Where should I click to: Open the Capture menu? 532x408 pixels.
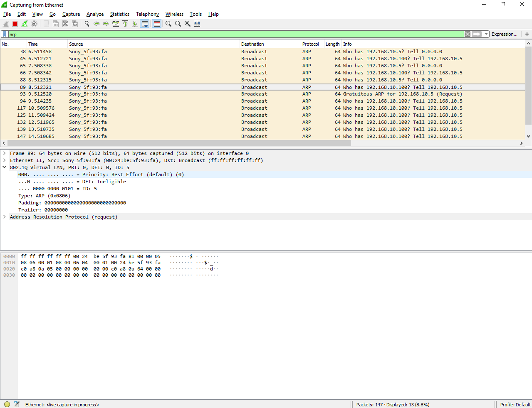coord(71,14)
